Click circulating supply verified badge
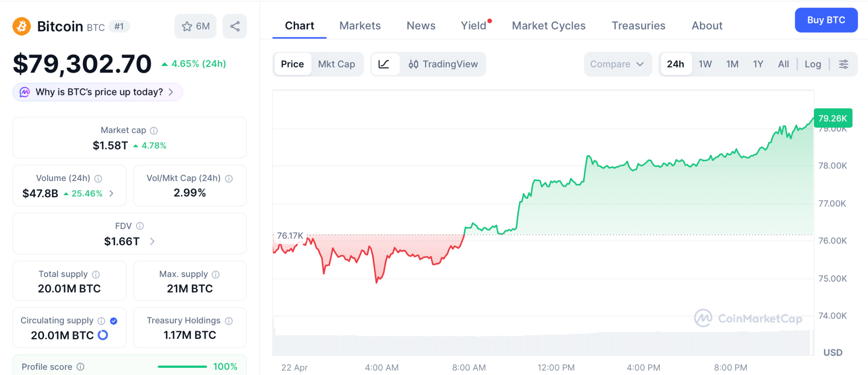Screen dimensions: 868x375 114,321
